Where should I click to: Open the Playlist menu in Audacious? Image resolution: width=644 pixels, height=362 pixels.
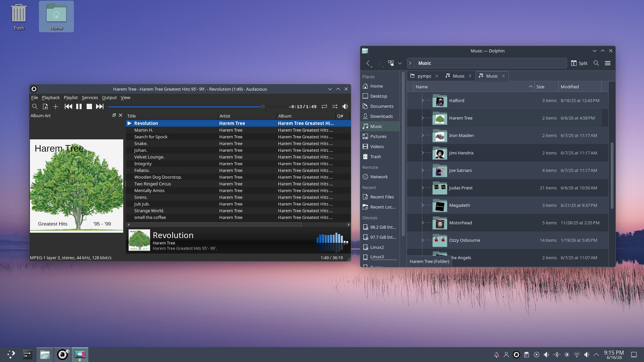coord(71,97)
